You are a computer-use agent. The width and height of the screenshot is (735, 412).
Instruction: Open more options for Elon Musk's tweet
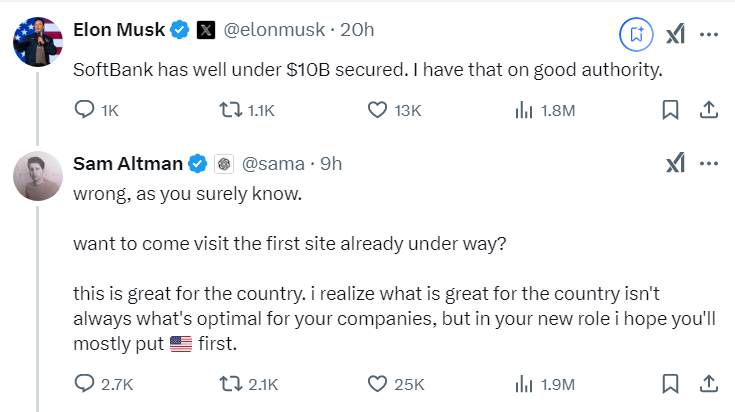(708, 33)
